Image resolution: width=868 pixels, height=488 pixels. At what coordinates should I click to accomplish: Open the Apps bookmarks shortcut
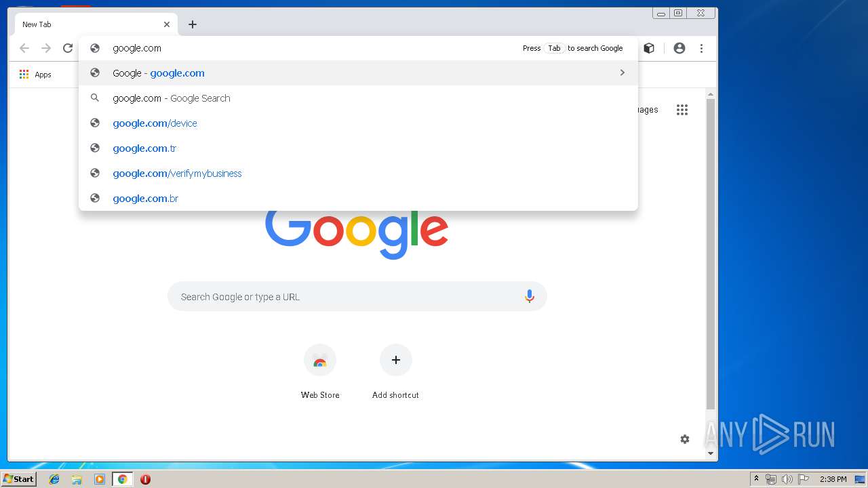[x=35, y=75]
